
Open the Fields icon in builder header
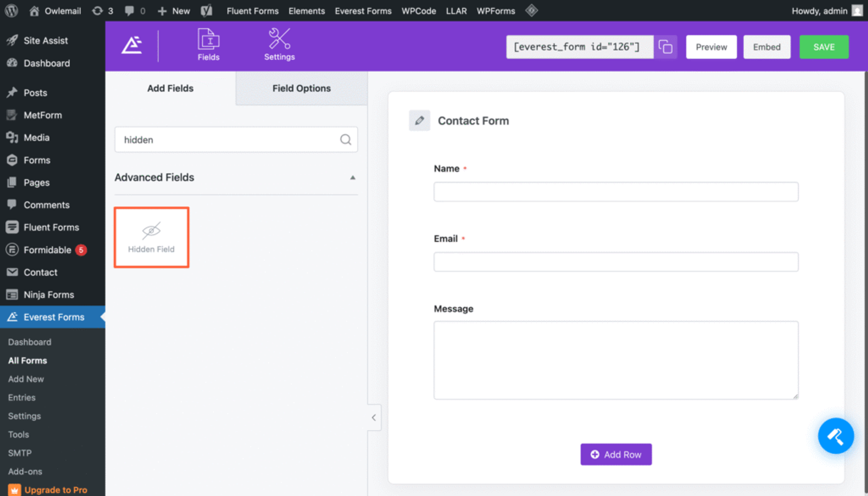[208, 45]
